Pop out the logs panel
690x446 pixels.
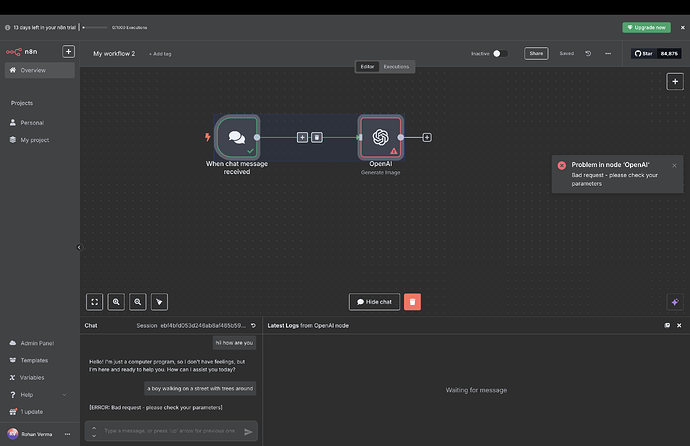click(667, 325)
